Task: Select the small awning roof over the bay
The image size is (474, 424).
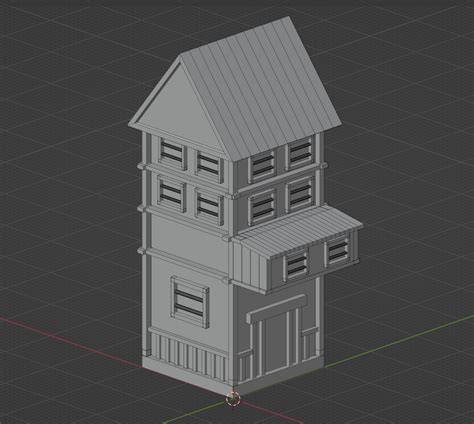Action: tap(299, 231)
